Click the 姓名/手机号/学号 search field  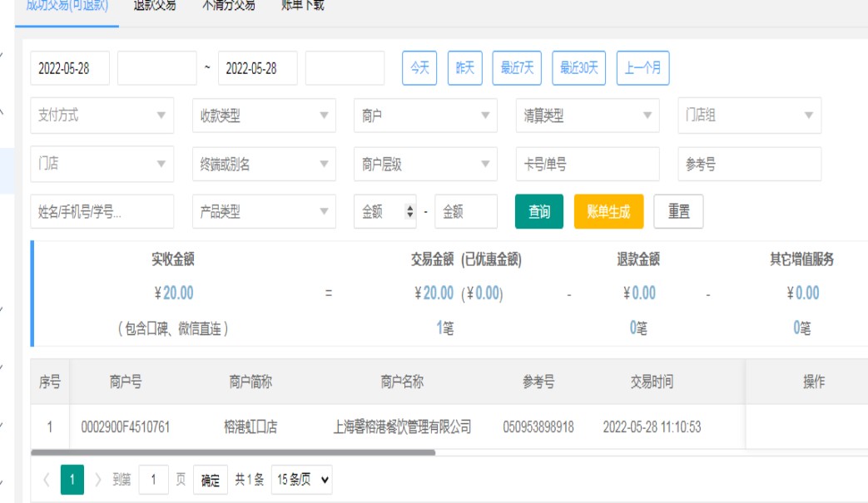tap(102, 212)
